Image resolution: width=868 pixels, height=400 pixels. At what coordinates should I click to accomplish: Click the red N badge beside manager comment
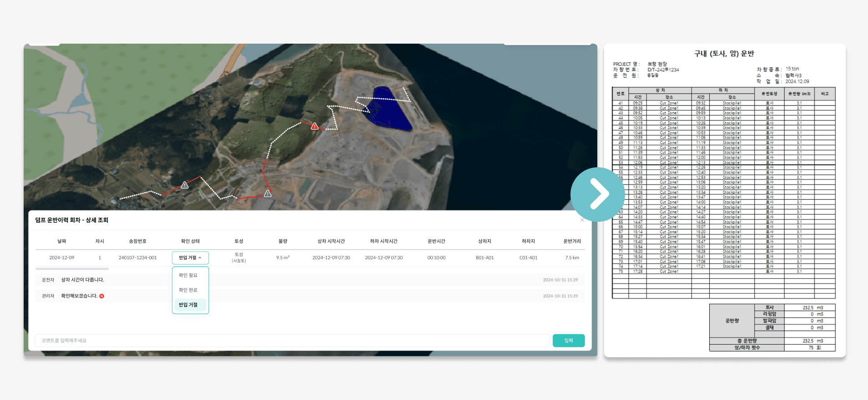(102, 296)
